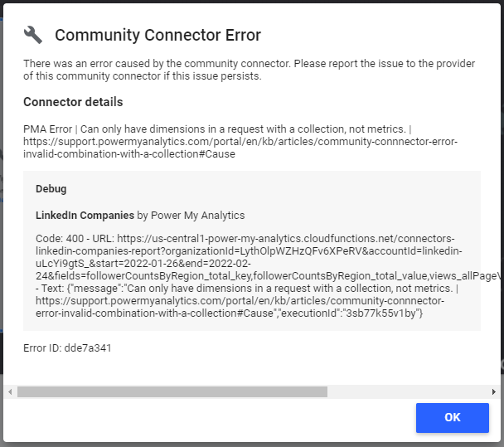
Task: Click the "Connector details" heading
Action: (73, 102)
